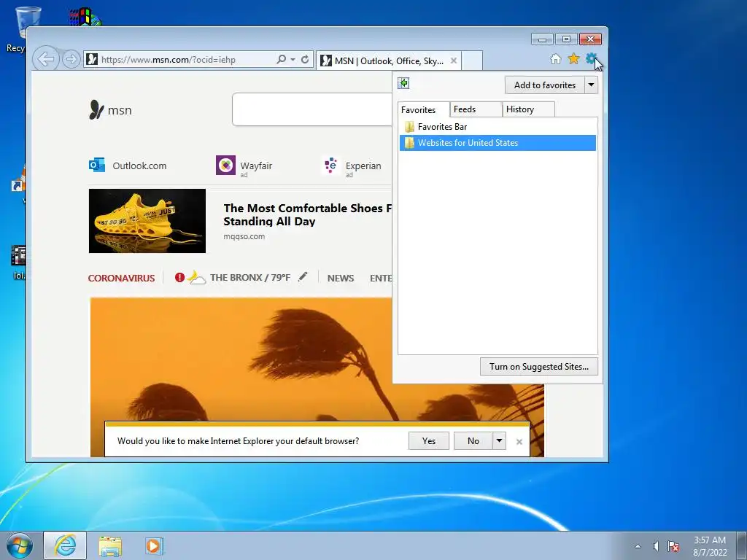This screenshot has height=560, width=747.
Task: Open the Tools gear menu
Action: tap(591, 58)
